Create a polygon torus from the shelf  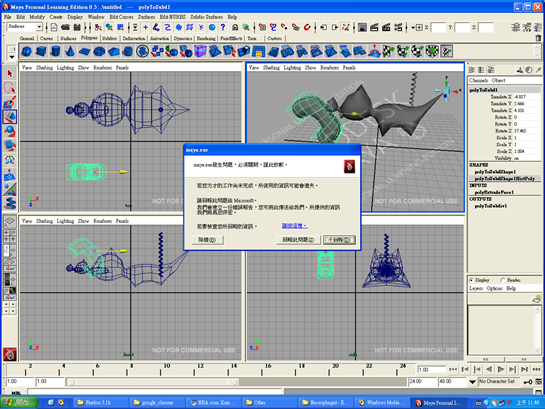(x=99, y=52)
